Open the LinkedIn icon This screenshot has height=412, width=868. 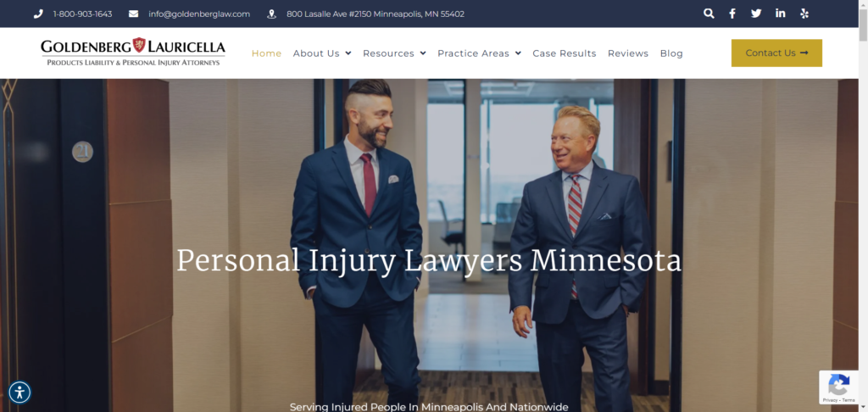781,14
